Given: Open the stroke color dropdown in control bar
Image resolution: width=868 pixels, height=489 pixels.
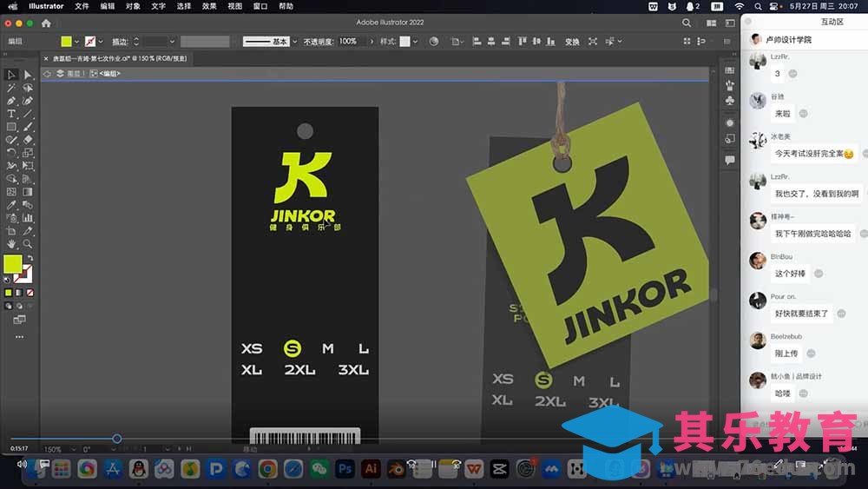Looking at the screenshot, I should (x=100, y=42).
